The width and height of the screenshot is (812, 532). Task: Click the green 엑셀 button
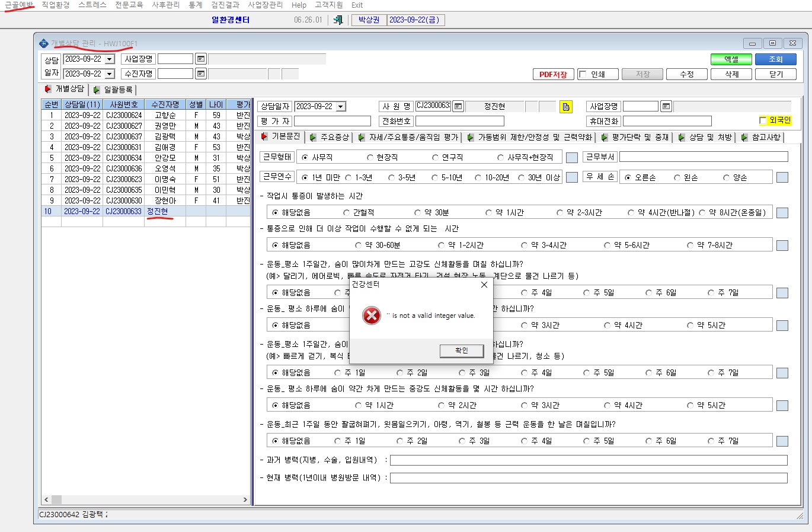click(731, 59)
